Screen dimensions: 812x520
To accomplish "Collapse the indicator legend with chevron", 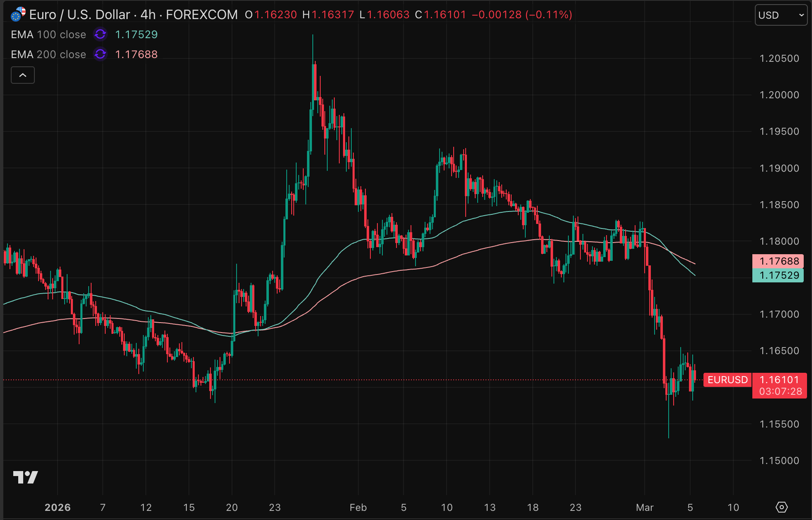I will click(x=23, y=75).
